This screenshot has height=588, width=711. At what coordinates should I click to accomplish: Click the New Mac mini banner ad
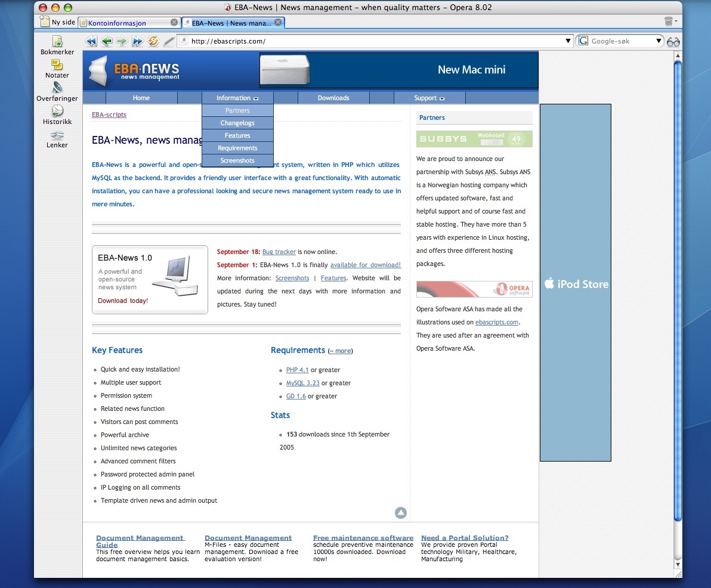(x=399, y=70)
